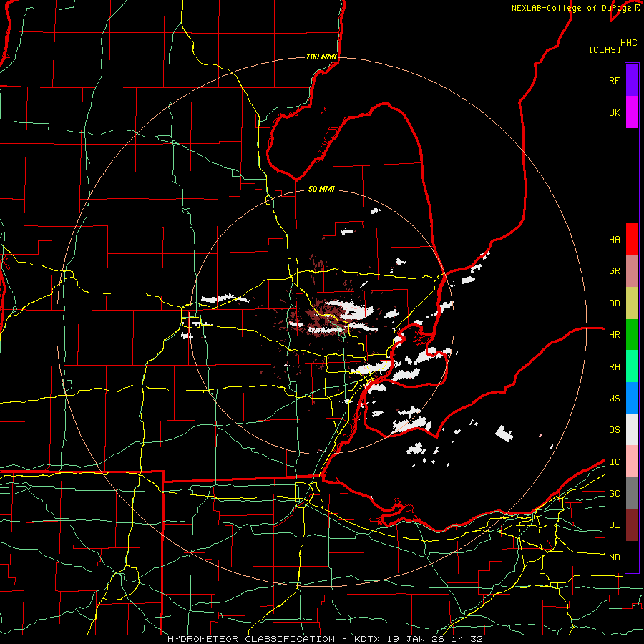Click the RA legend label
This screenshot has width=644, height=644.
coord(614,367)
